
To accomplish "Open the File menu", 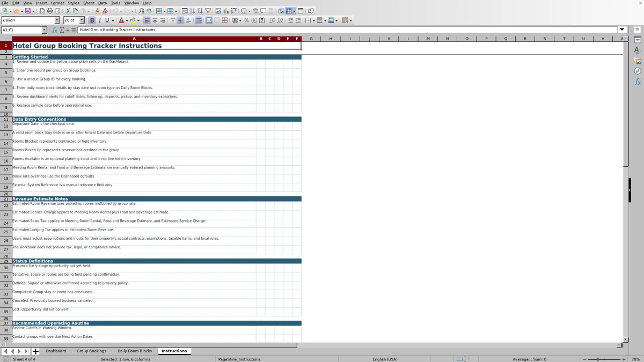I will 5,3.
